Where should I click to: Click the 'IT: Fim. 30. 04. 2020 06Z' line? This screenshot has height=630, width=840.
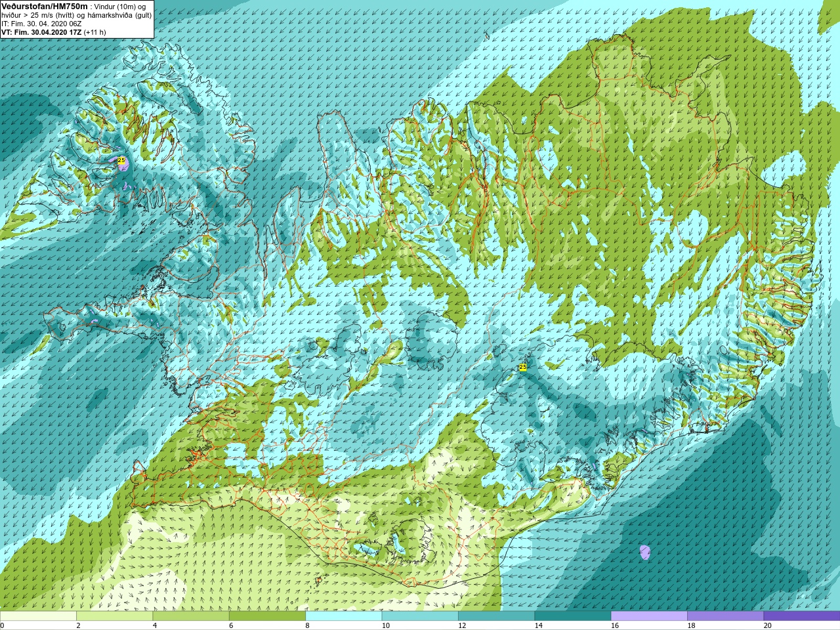pyautogui.click(x=41, y=24)
